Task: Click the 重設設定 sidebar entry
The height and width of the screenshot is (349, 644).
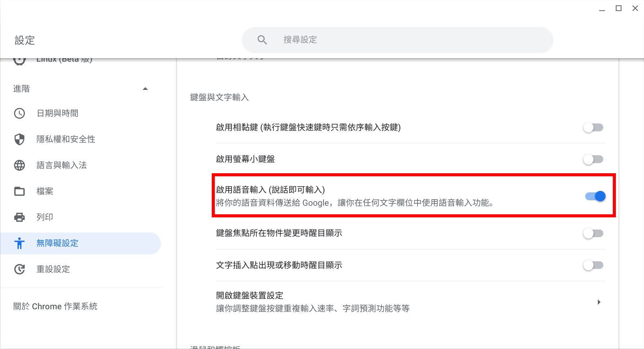Action: click(x=53, y=269)
